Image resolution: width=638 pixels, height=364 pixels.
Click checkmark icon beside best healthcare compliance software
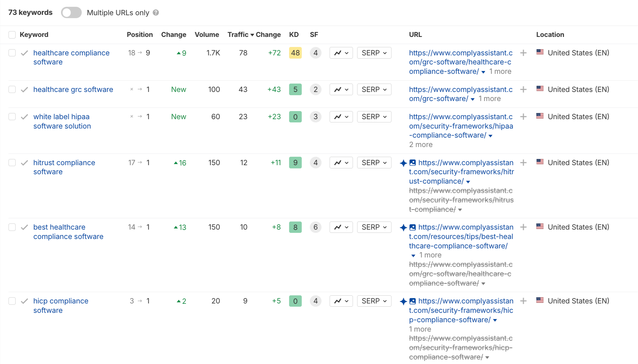(24, 227)
